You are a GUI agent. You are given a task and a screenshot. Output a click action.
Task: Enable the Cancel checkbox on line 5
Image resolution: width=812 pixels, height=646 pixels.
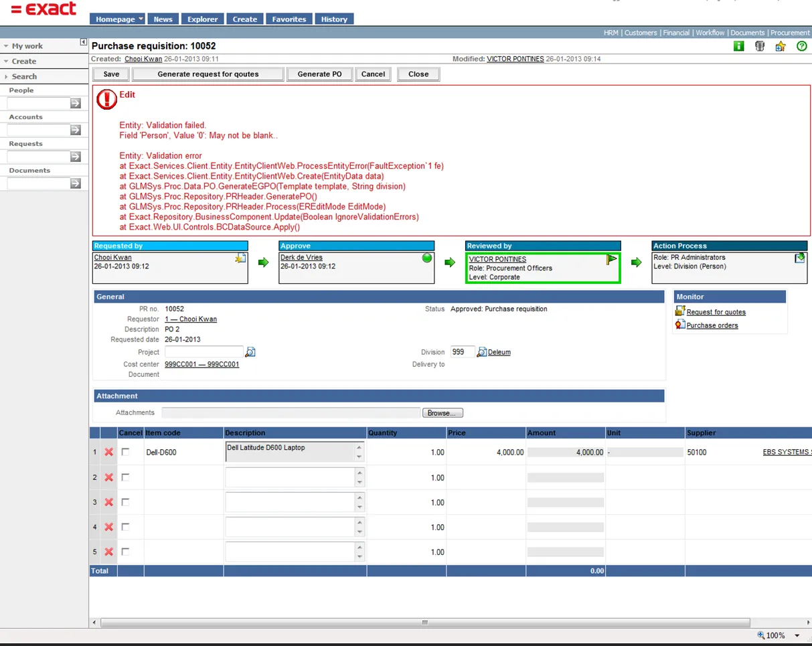coord(125,552)
